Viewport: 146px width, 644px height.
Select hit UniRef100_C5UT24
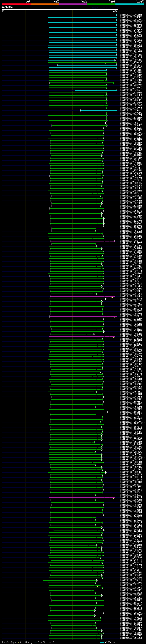(131, 196)
